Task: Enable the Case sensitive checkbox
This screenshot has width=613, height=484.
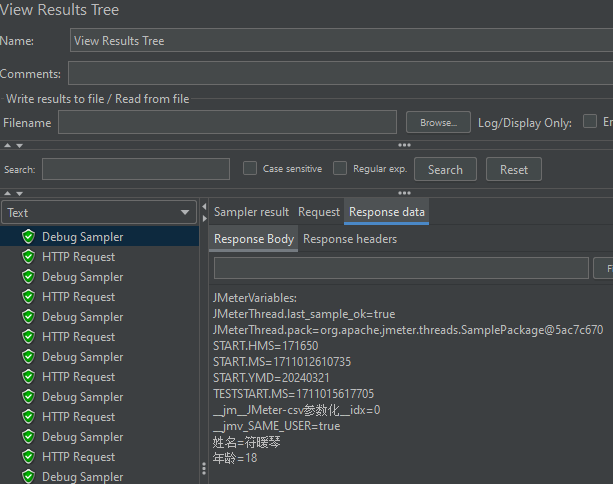Action: coord(250,169)
